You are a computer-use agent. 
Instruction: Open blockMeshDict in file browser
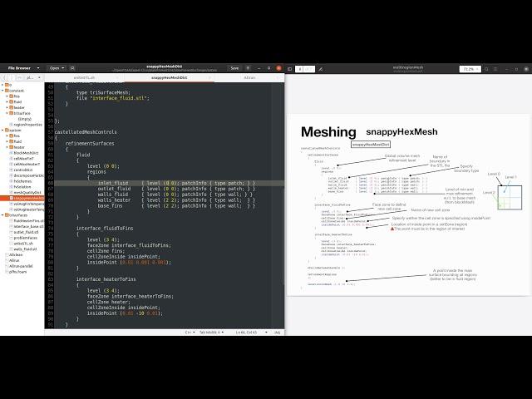(x=26, y=153)
